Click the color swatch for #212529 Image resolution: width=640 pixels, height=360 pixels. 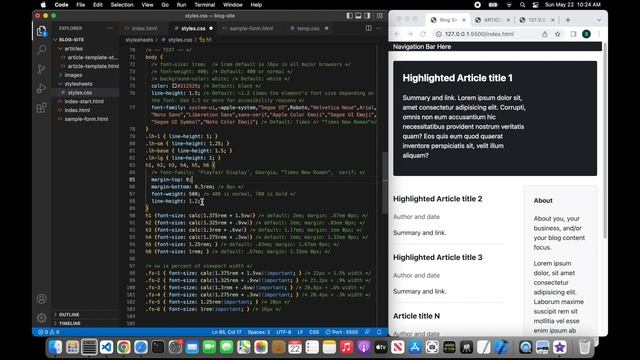pyautogui.click(x=174, y=86)
